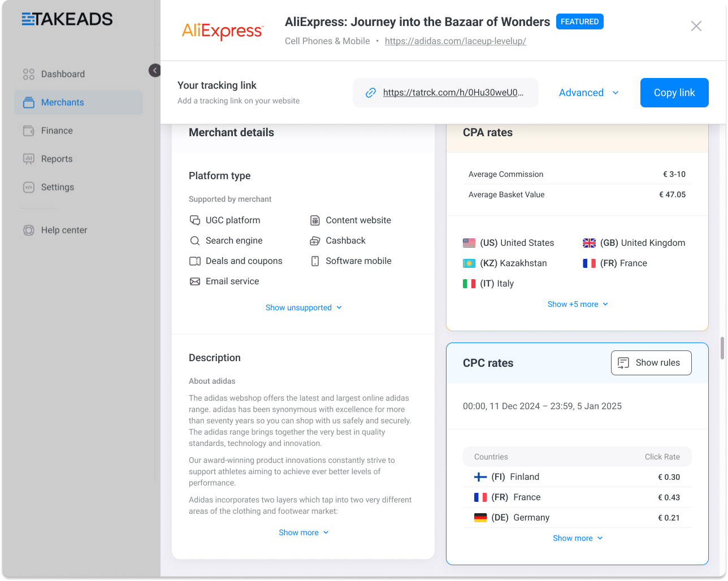Image resolution: width=728 pixels, height=581 pixels.
Task: Click the Cashback icon
Action: click(314, 240)
